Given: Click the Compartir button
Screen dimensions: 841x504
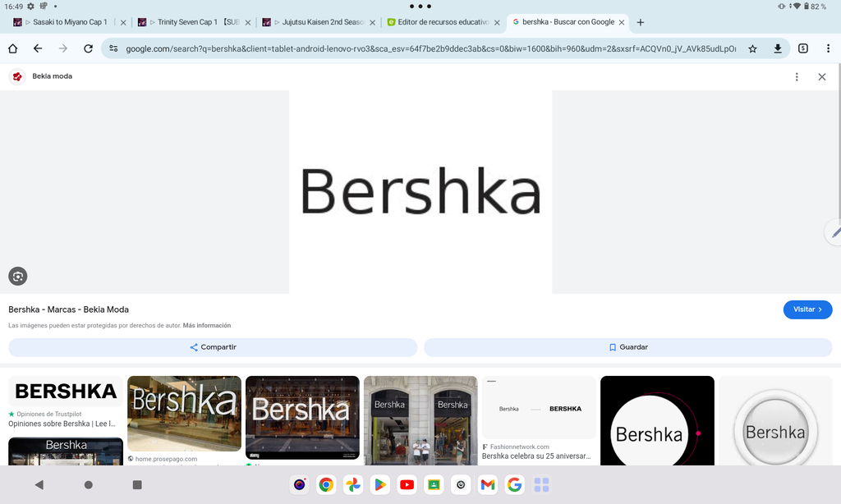Looking at the screenshot, I should [213, 347].
